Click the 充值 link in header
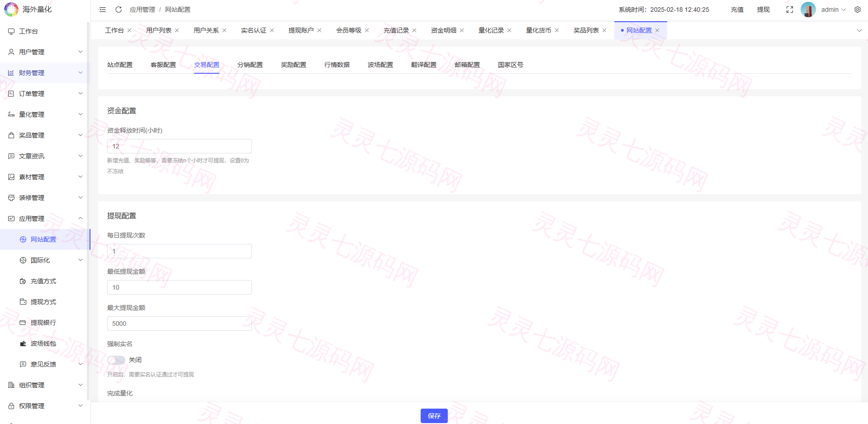 tap(737, 10)
